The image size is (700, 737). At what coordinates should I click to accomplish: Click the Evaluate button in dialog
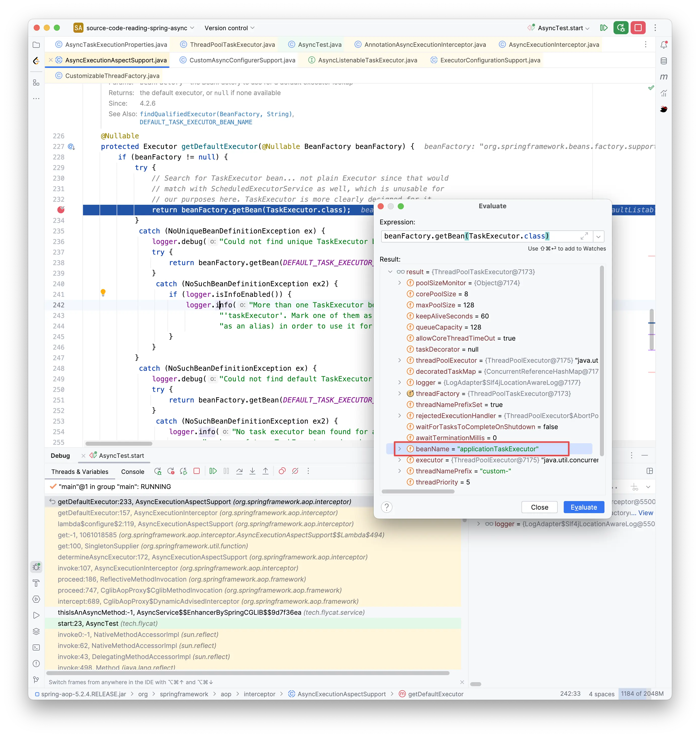[x=583, y=507]
